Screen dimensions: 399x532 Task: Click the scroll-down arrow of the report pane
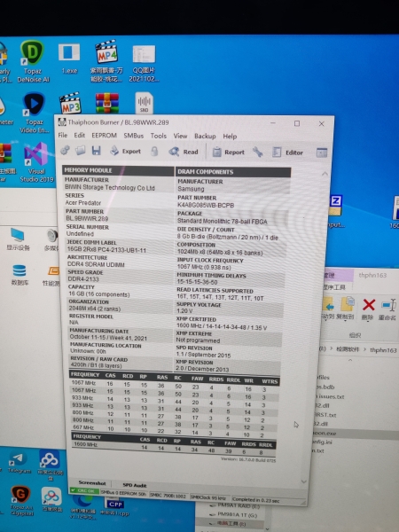point(303,481)
